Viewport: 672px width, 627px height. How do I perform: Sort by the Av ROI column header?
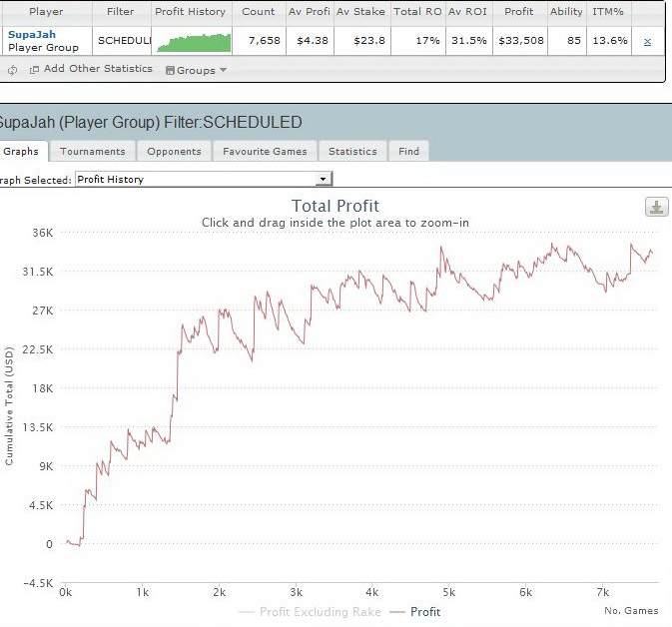467,12
